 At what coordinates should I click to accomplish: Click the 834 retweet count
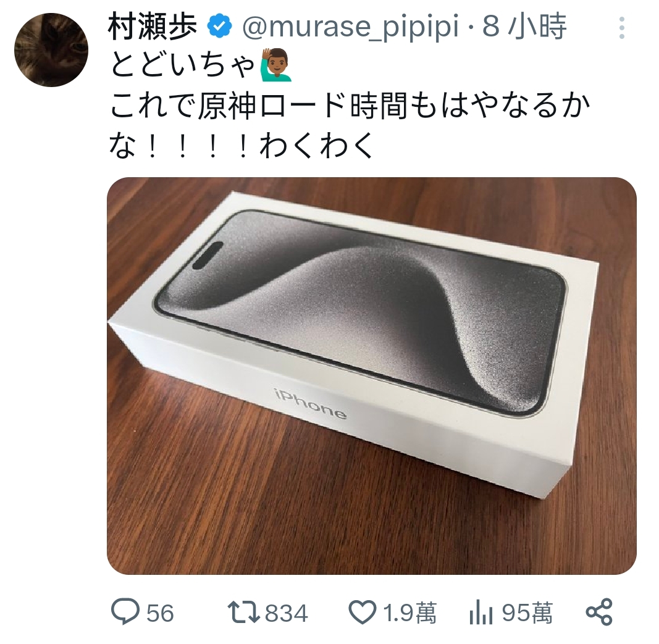click(287, 613)
